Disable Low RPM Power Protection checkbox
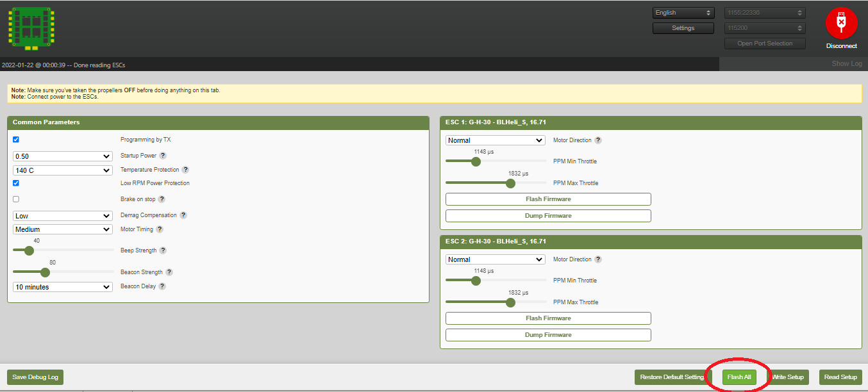The height and width of the screenshot is (392, 868). click(x=16, y=183)
